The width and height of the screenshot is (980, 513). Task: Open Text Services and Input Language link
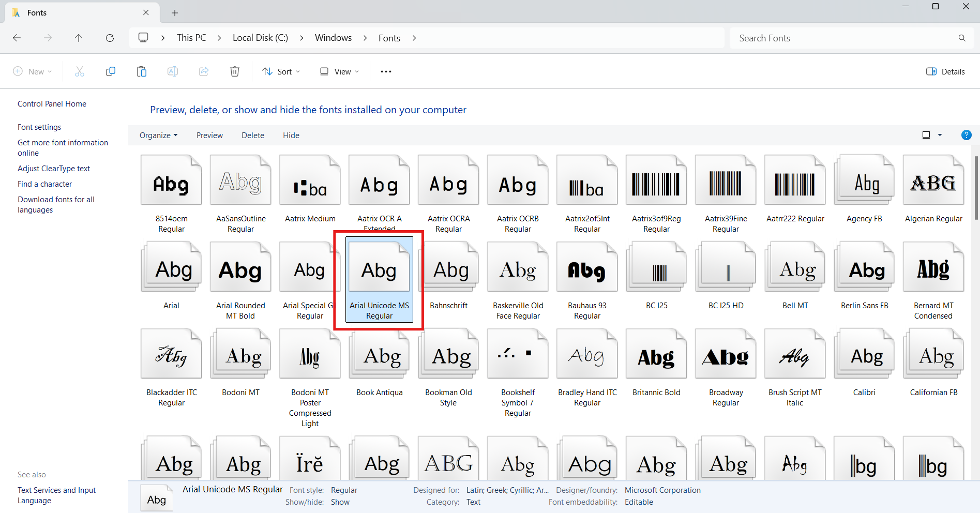pos(56,495)
